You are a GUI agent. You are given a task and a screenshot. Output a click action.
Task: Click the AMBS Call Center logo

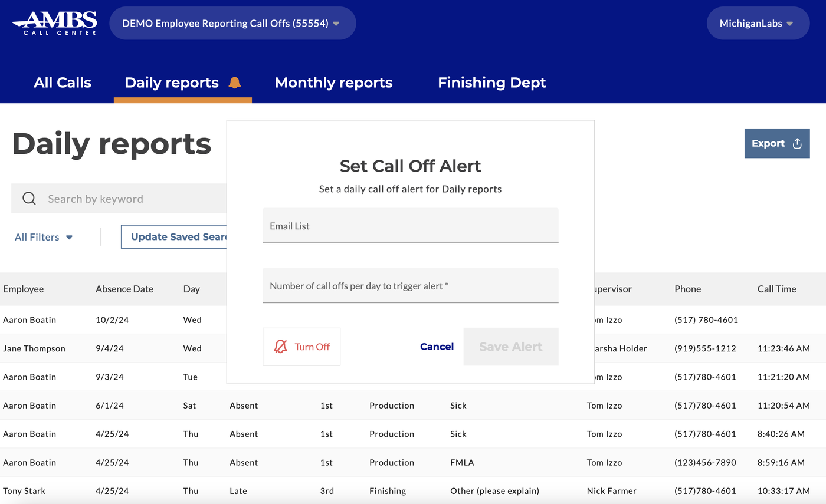(54, 23)
